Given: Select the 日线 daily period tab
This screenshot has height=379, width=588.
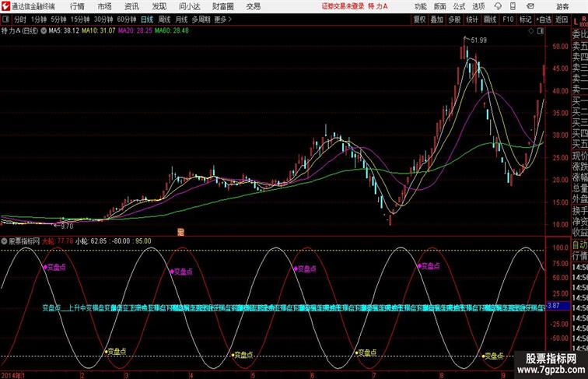Looking at the screenshot, I should click(x=147, y=19).
